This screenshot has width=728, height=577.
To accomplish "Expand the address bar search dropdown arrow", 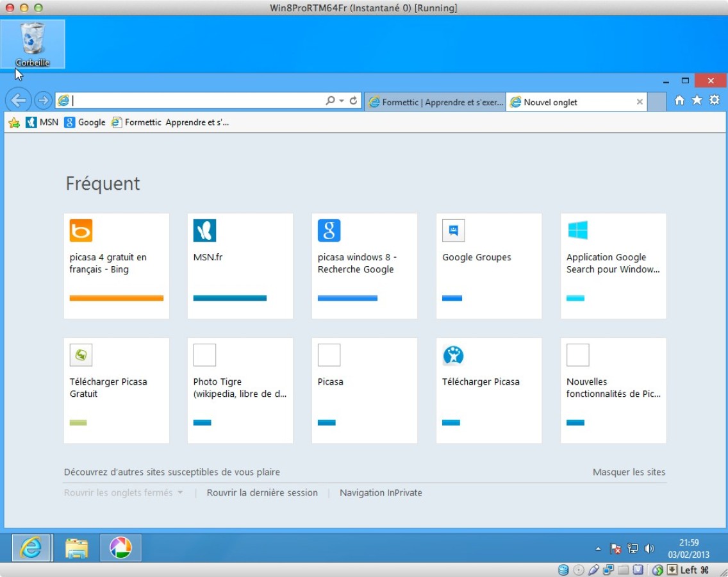I will pos(342,101).
